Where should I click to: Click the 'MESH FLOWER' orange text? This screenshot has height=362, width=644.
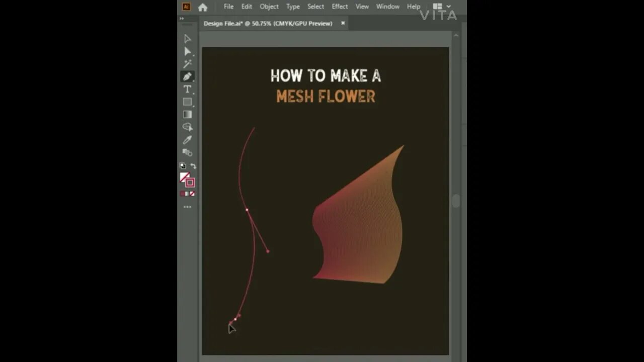[x=326, y=96]
